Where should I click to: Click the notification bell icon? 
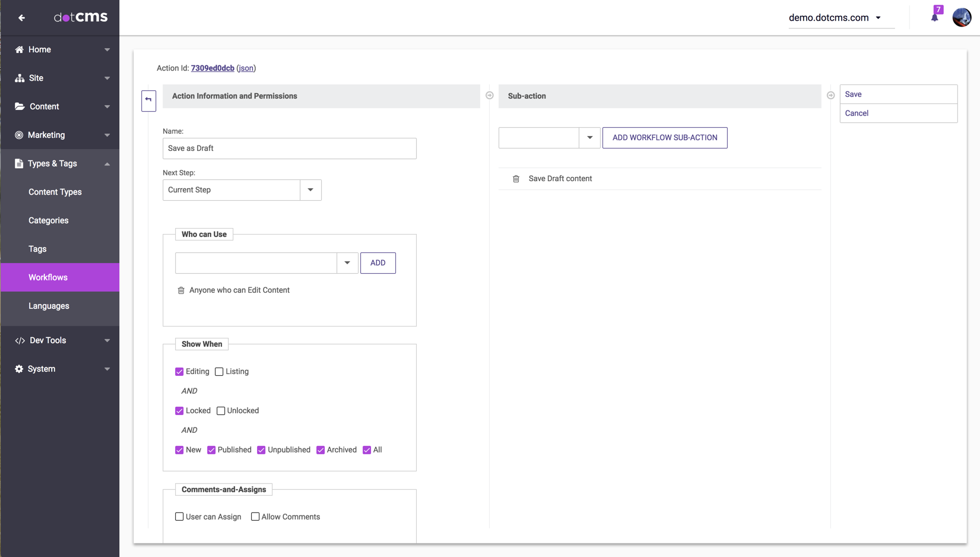[934, 17]
